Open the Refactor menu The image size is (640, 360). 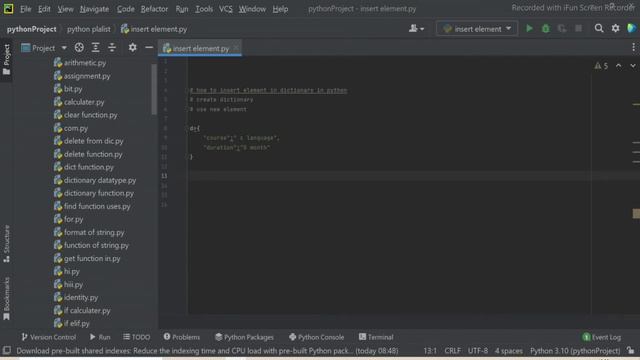pos(154,9)
